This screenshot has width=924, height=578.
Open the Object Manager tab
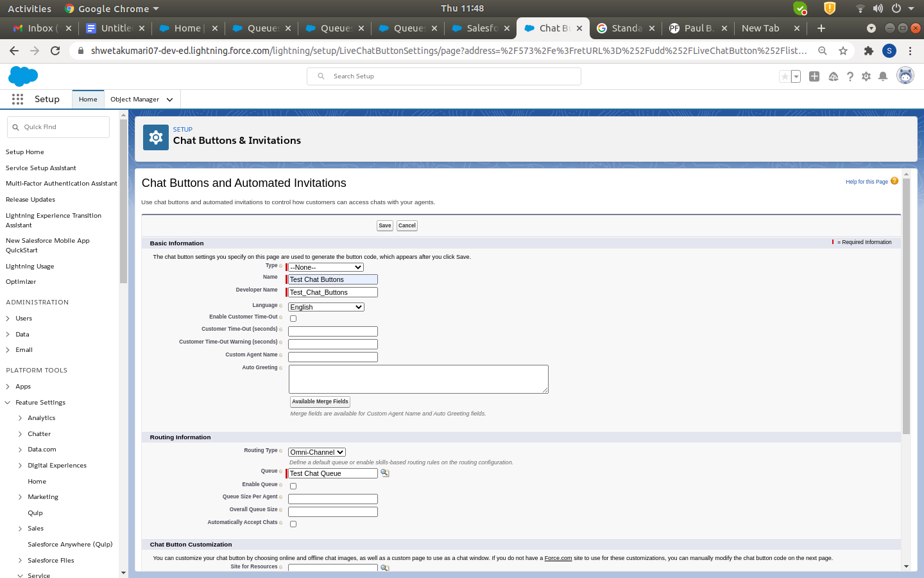click(x=135, y=100)
